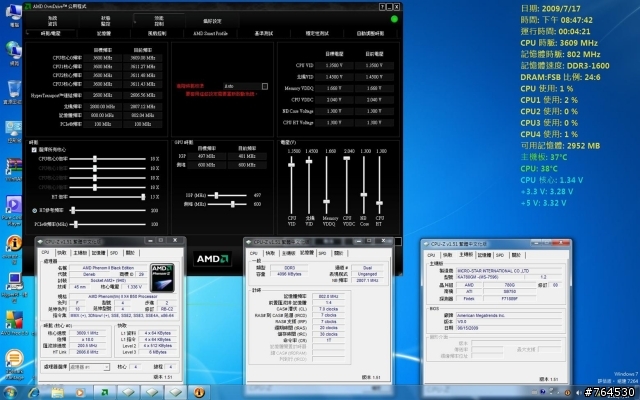The height and width of the screenshot is (400, 640).
Task: Click the IGP (MHz) slider handle
Action: pyautogui.click(x=216, y=196)
